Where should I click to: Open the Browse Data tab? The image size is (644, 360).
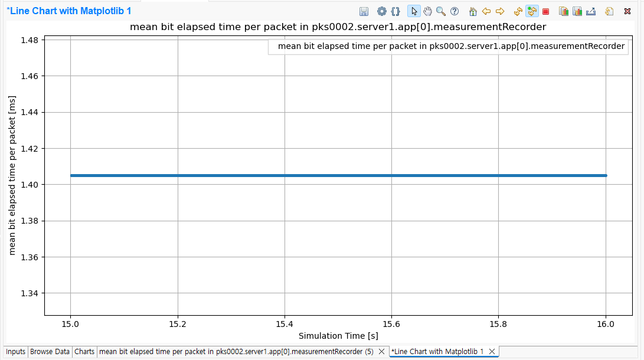(x=50, y=352)
